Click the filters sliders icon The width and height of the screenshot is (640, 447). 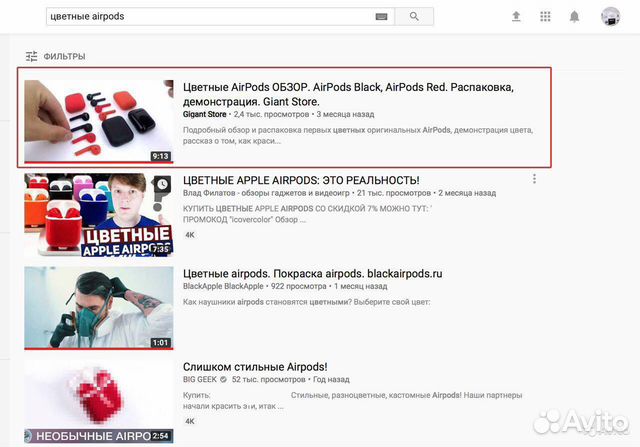tap(31, 56)
